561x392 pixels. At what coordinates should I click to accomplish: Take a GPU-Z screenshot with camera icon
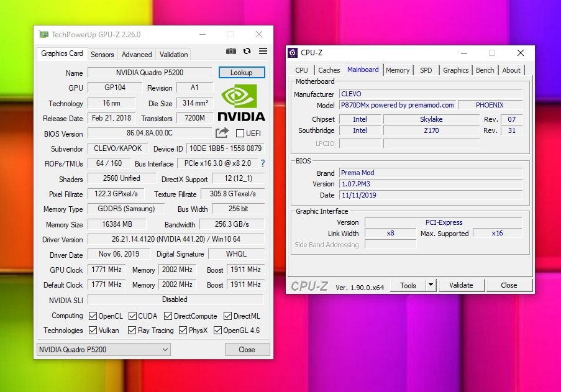click(230, 51)
